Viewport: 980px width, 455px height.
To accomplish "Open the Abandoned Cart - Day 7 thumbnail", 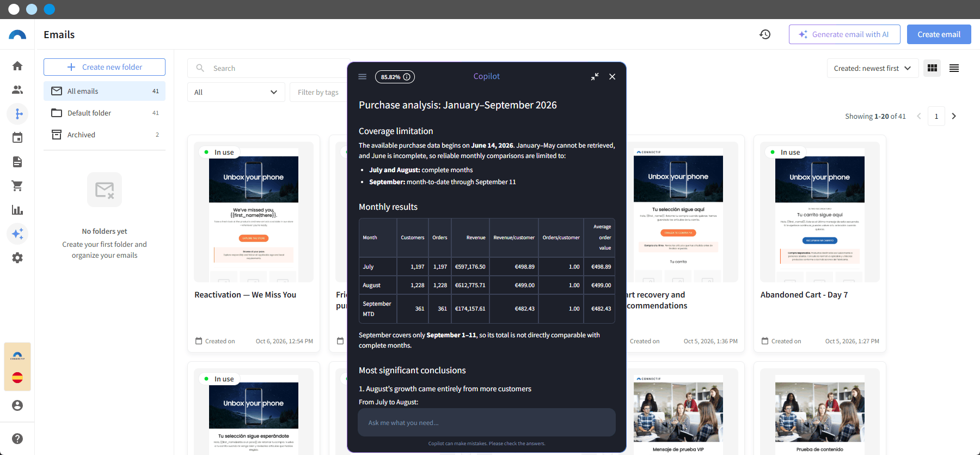I will click(x=820, y=212).
